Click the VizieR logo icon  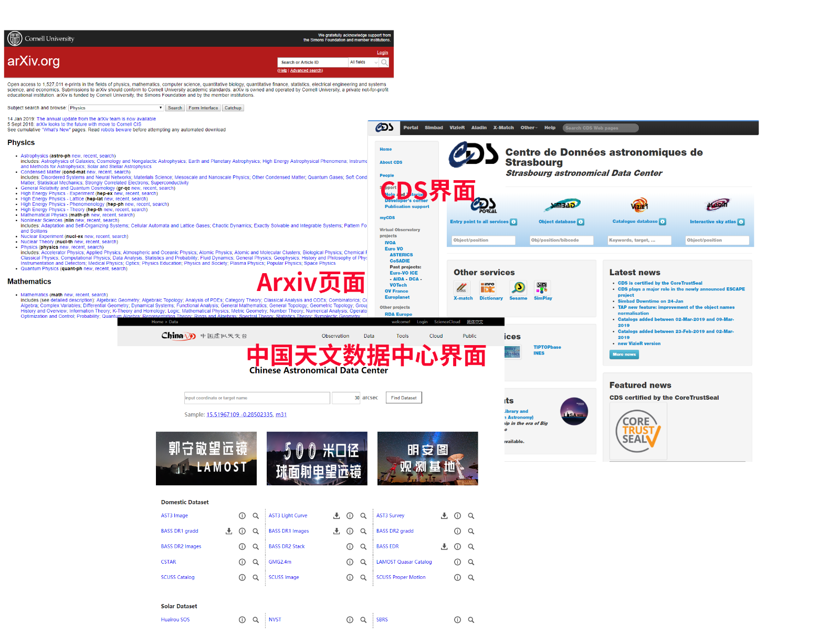(x=639, y=205)
